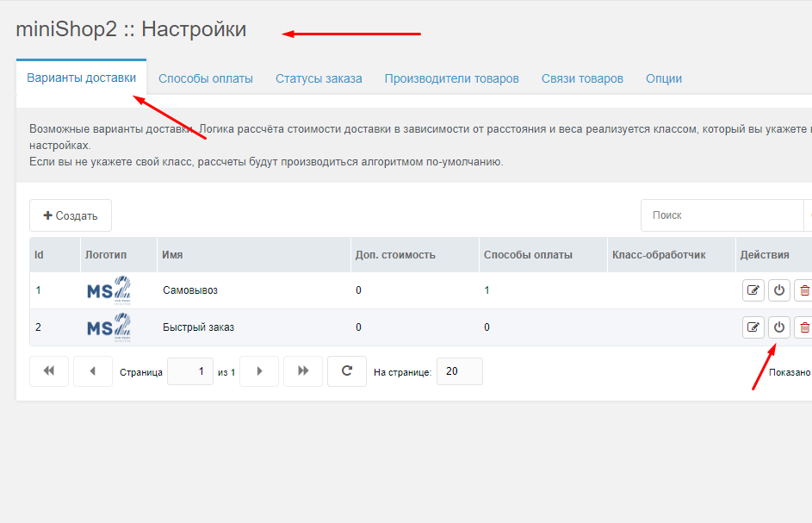Jump to the last page

pyautogui.click(x=303, y=371)
